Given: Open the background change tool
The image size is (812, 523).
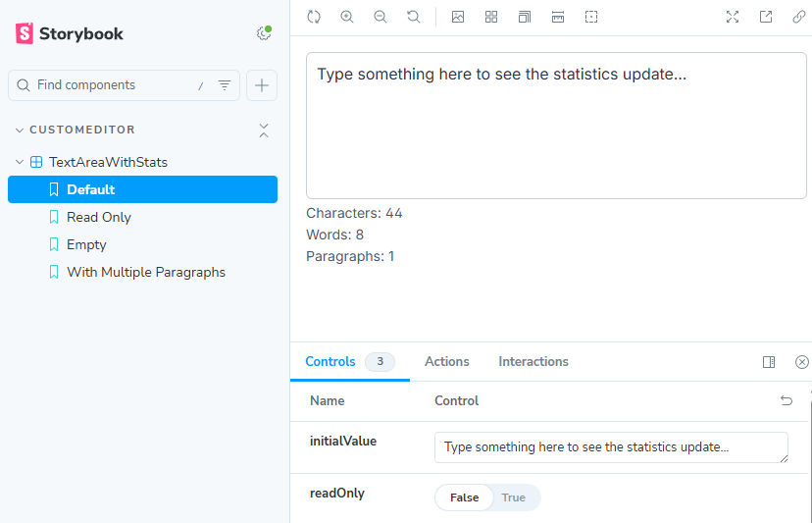Looking at the screenshot, I should (x=458, y=17).
